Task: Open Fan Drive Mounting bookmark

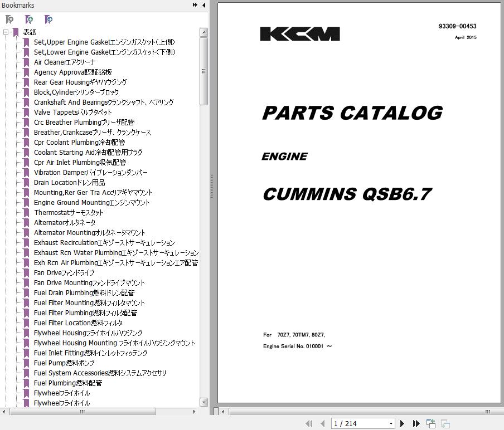Action: [89, 283]
